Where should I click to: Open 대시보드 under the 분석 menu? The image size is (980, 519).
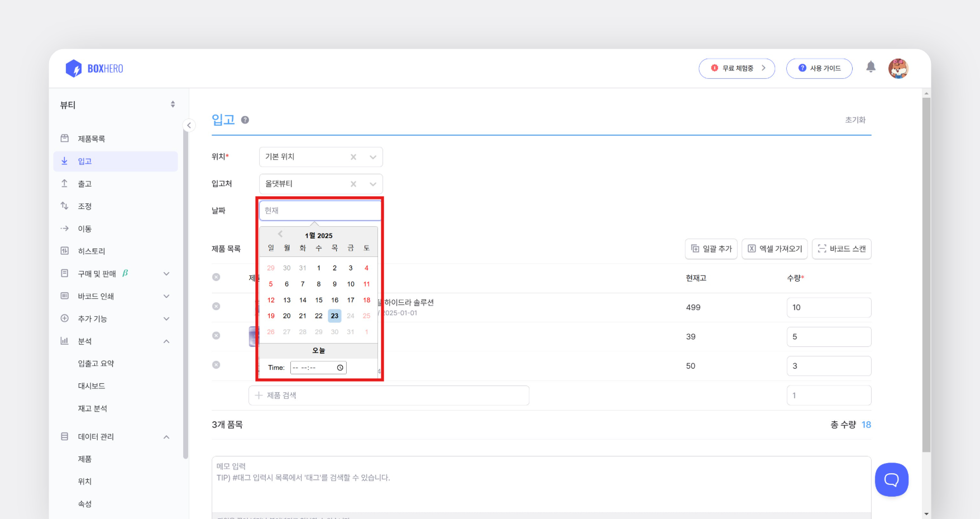92,385
